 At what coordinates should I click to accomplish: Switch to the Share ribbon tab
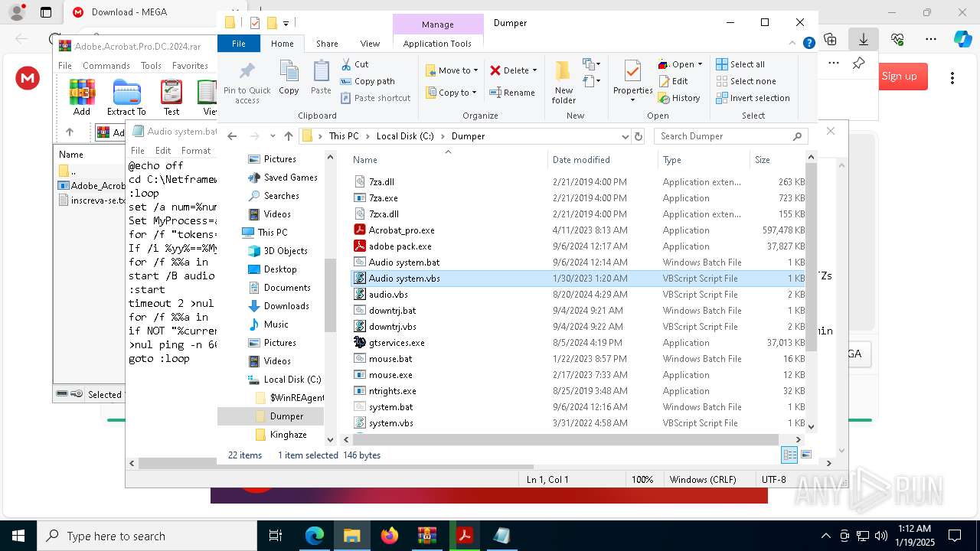tap(327, 44)
